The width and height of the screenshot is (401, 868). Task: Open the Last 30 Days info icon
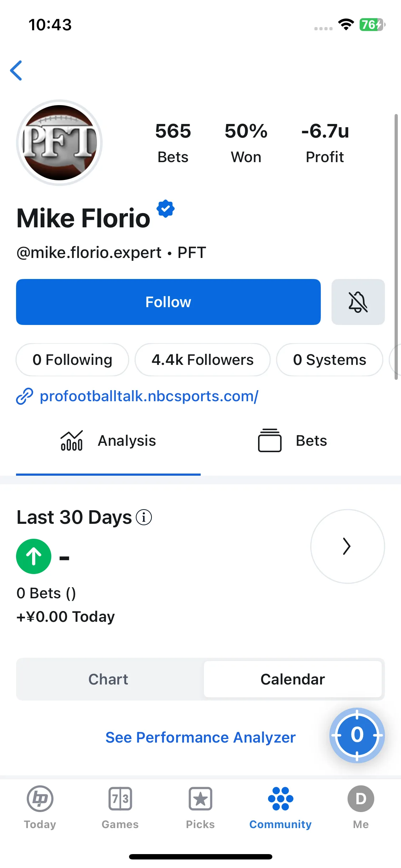point(144,517)
